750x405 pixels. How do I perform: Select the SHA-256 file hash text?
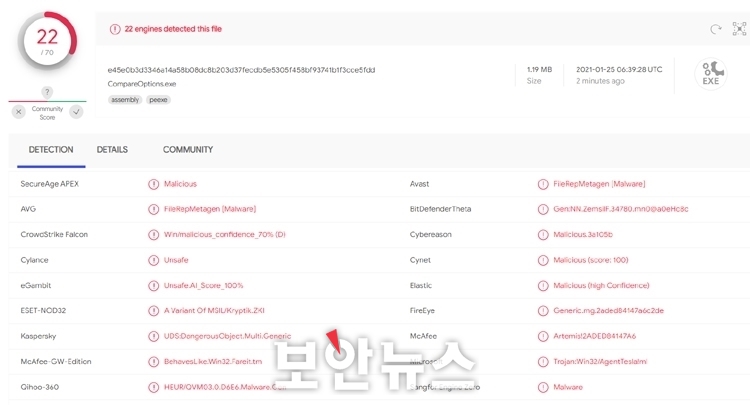(241, 70)
